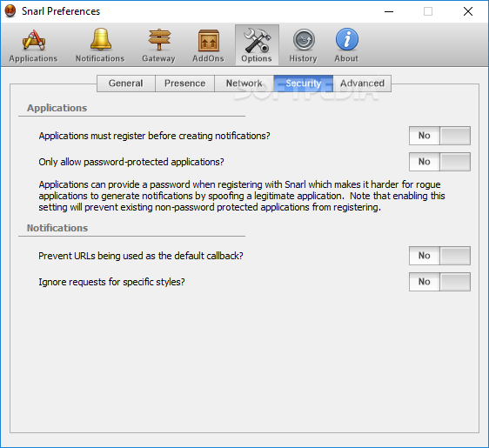Viewport: 489px width, 448px height.
Task: Click the password explanation paragraph text
Action: pyautogui.click(x=242, y=196)
